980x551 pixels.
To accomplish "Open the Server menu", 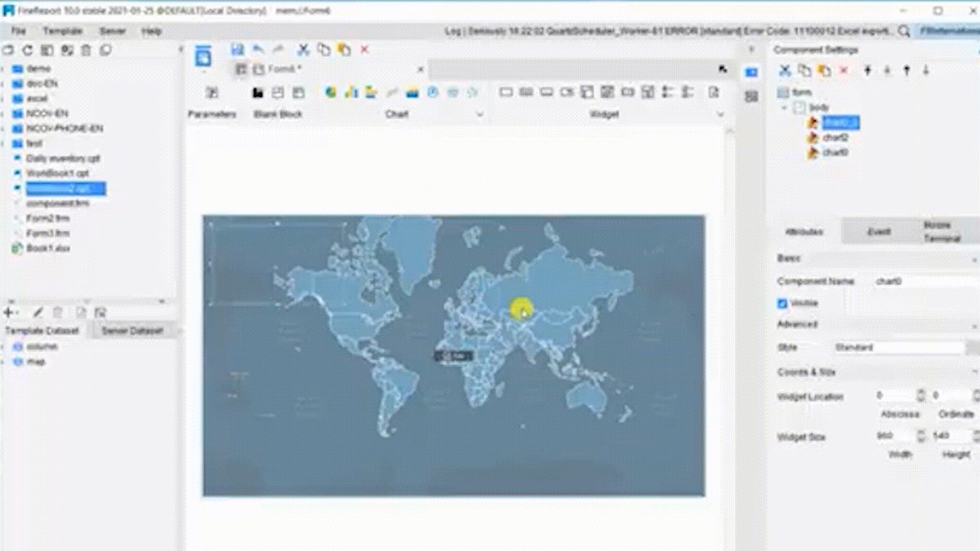I will tap(112, 31).
